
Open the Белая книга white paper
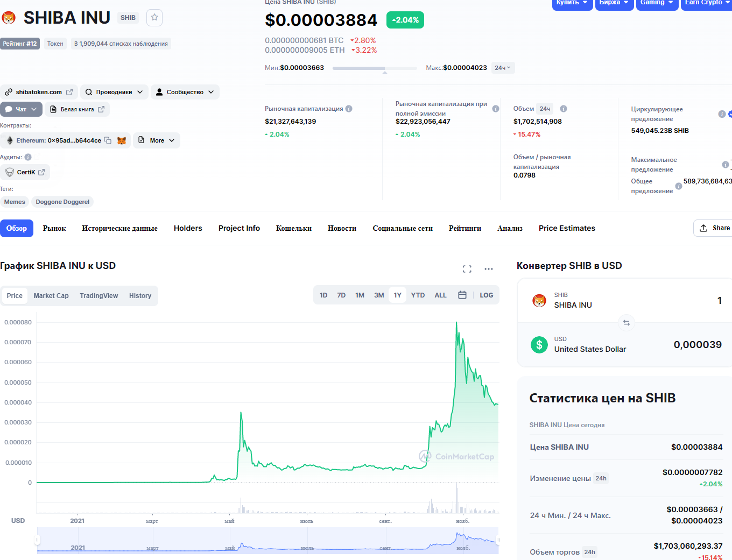77,109
